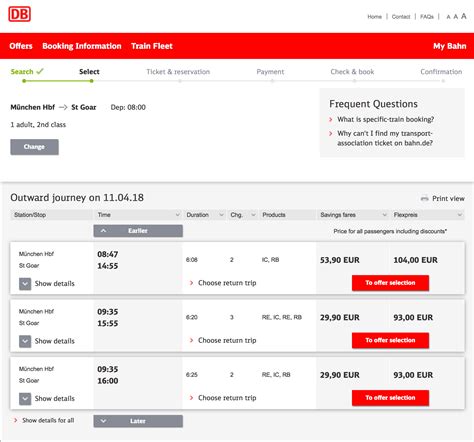Select largest font size A
Screen dimensions: 474x442
click(x=463, y=16)
